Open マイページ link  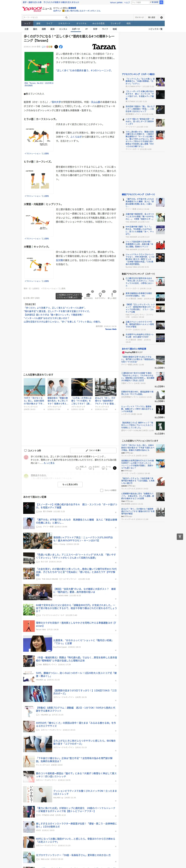pyautogui.click(x=139, y=18)
